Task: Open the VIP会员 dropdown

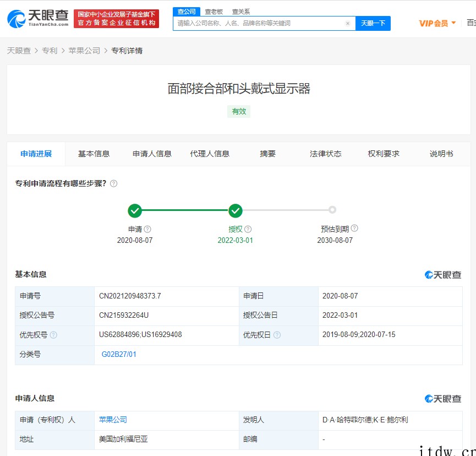Action: coord(437,23)
